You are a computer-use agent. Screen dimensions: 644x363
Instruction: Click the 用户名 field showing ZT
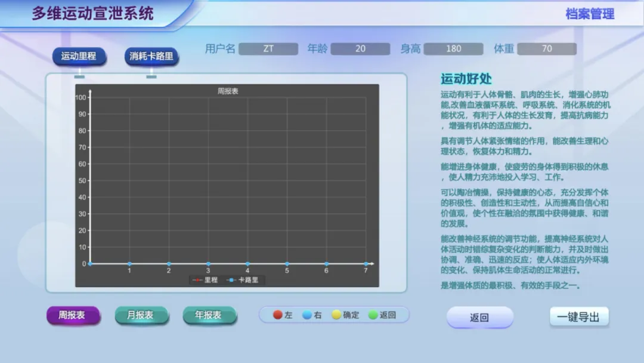[x=268, y=48]
